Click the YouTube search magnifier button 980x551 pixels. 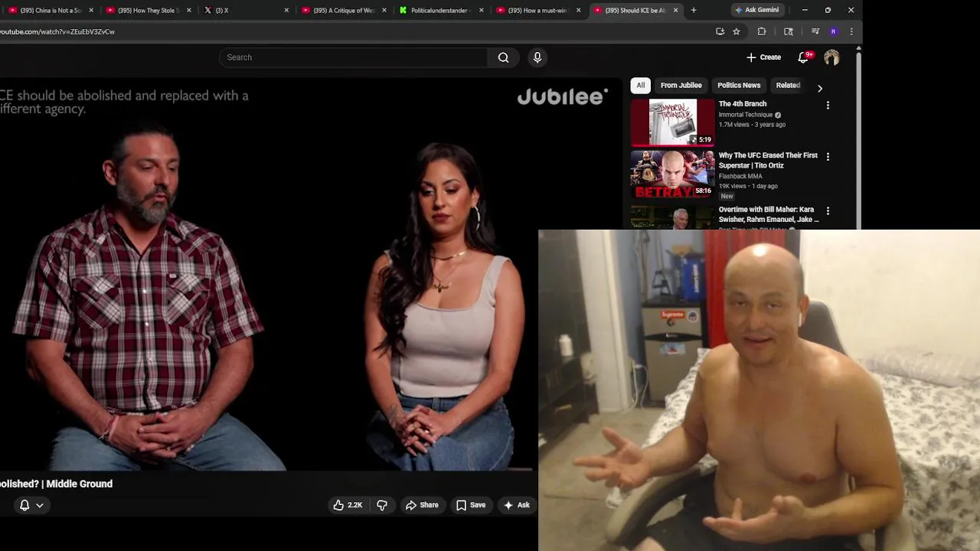tap(503, 57)
